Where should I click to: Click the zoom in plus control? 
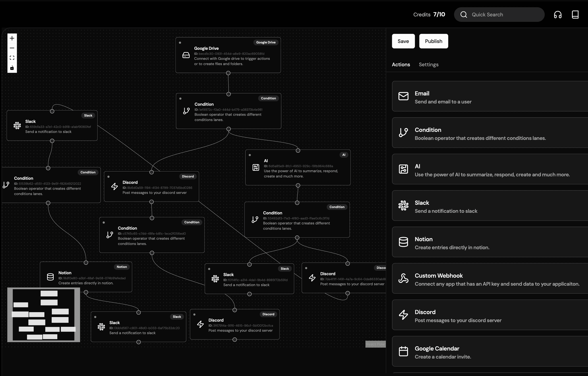(12, 38)
